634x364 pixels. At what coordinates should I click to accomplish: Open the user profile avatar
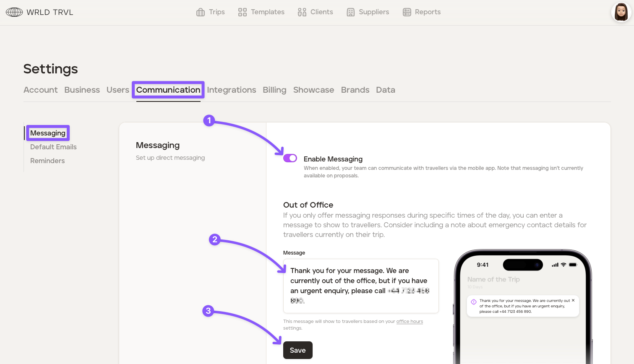click(x=621, y=12)
